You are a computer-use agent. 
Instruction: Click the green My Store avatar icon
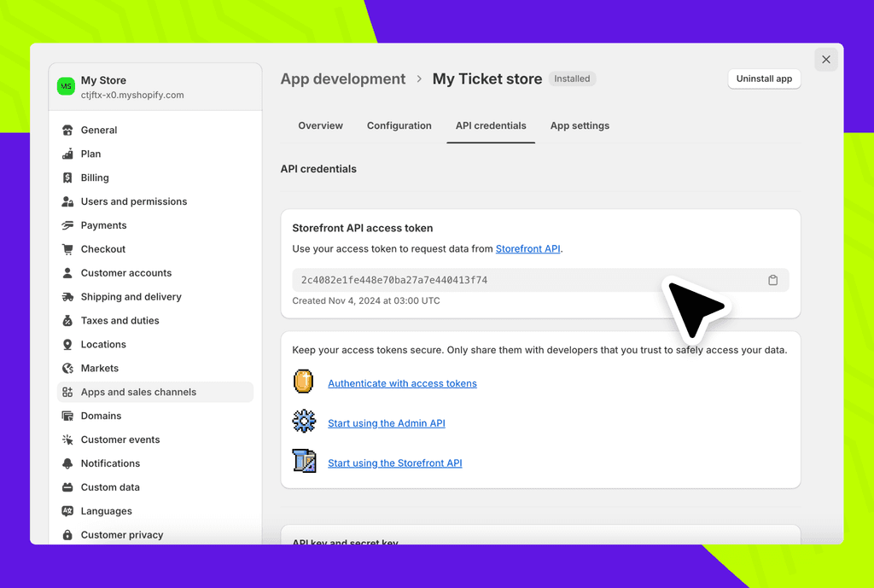66,86
